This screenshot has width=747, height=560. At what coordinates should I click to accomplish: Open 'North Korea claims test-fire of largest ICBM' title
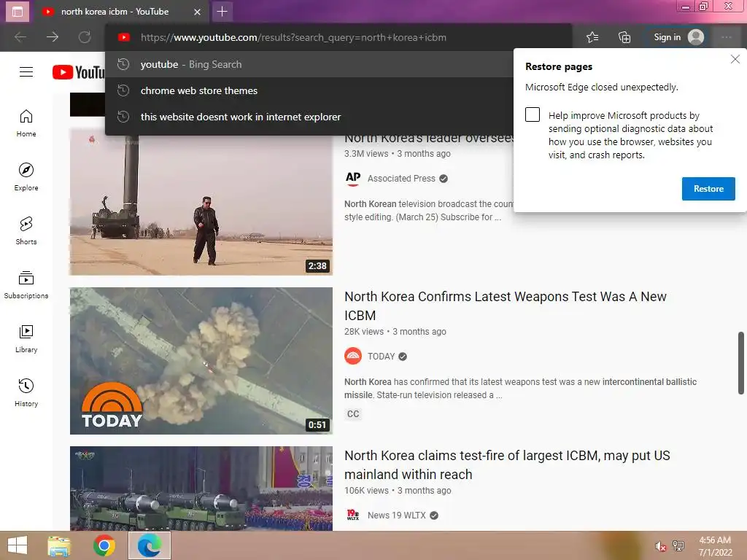pos(507,464)
